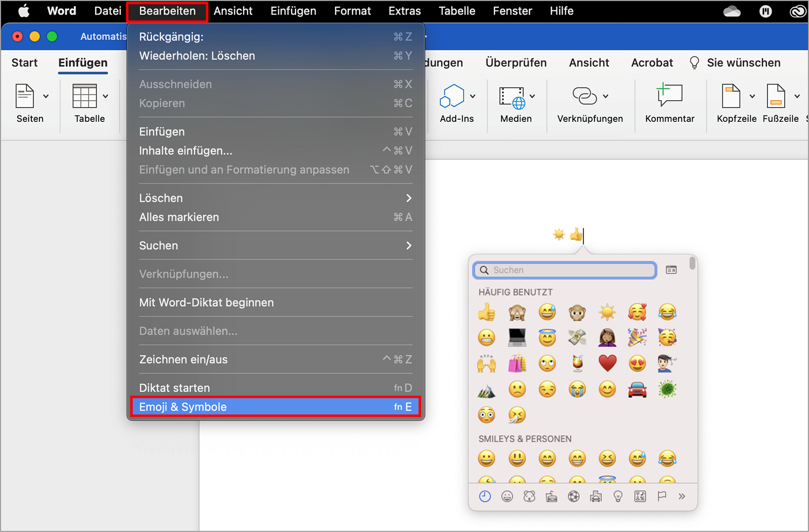The width and height of the screenshot is (809, 532).
Task: Show more emoji categories with double chevron
Action: 682,496
